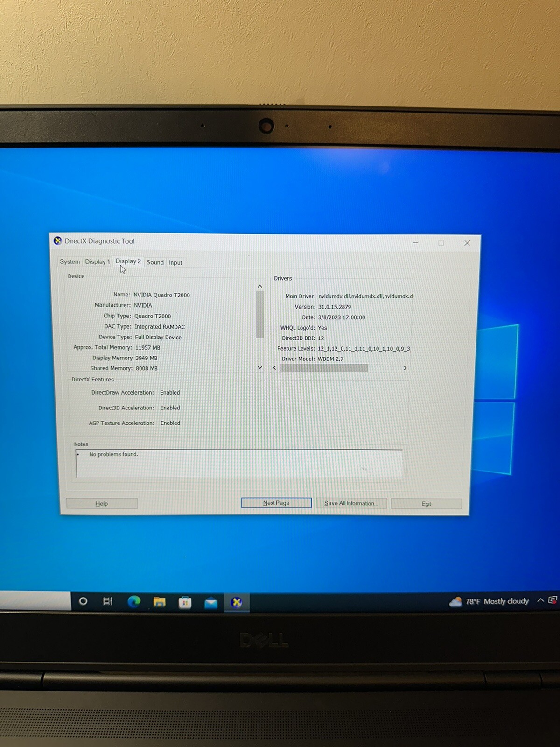This screenshot has width=560, height=747.
Task: Open the Sound tab
Action: coord(155,262)
